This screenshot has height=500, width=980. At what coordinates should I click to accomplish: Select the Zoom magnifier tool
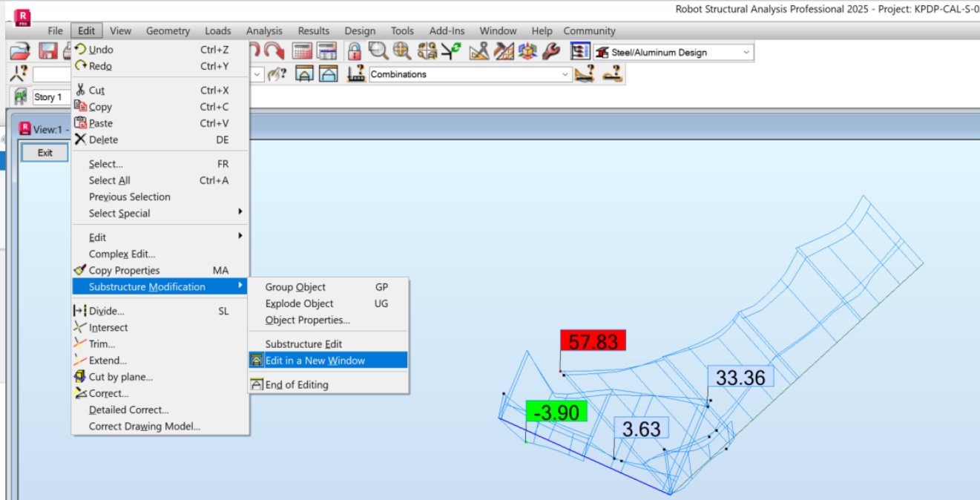tap(379, 50)
